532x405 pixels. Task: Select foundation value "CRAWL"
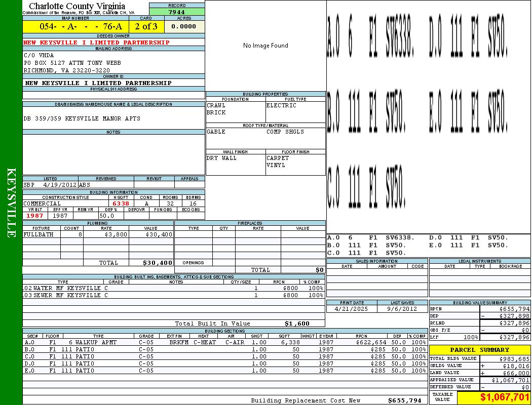[216, 105]
